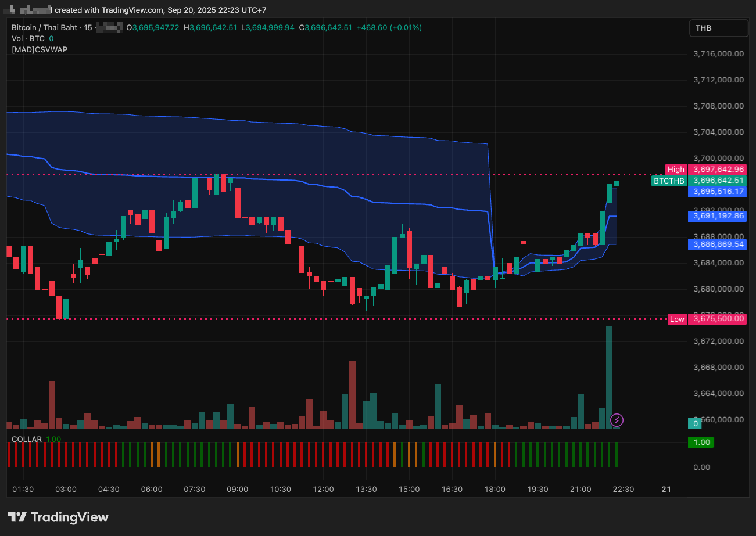Viewport: 756px width, 536px height.
Task: Click the pink High price tag
Action: point(676,169)
